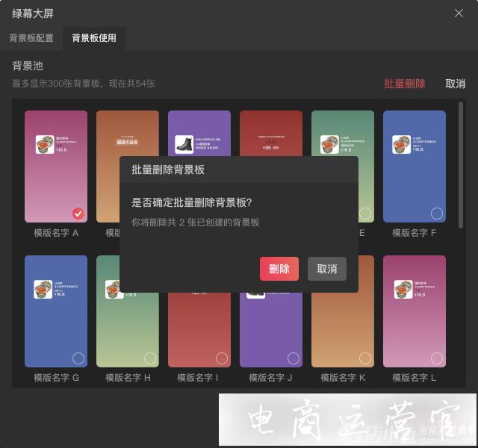Tick the selection circle on 模版名字 G
Viewport: 478px width, 448px height.
(78, 358)
